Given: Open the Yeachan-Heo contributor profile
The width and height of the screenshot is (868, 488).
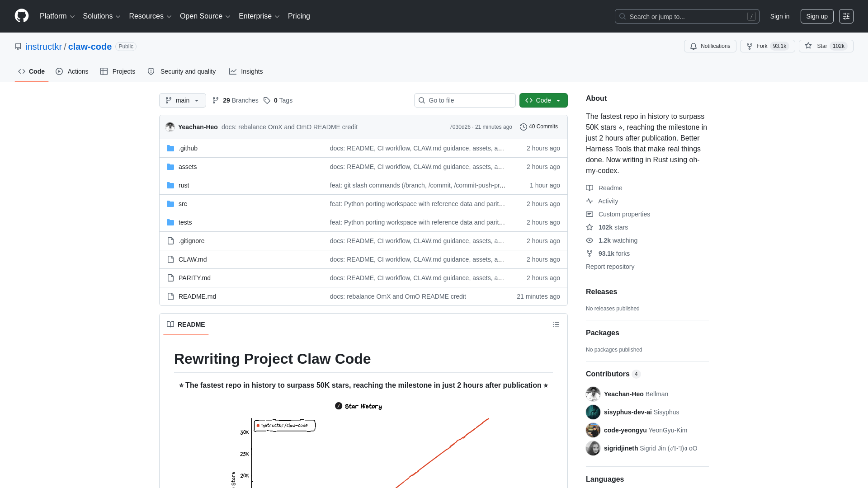Looking at the screenshot, I should pos(624,394).
